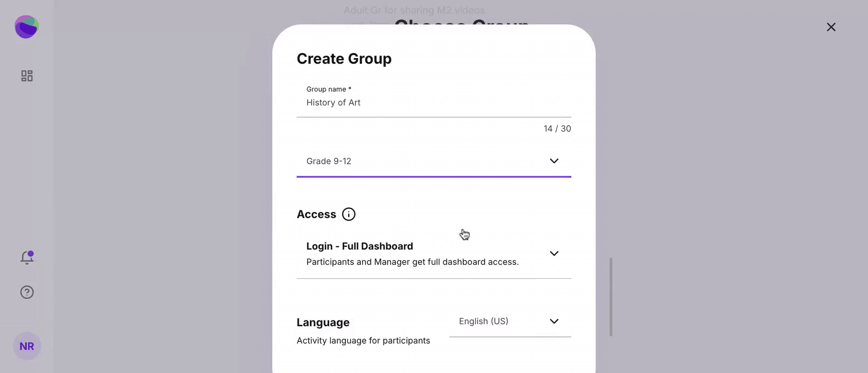Click the Language section label
868x373 pixels.
323,322
